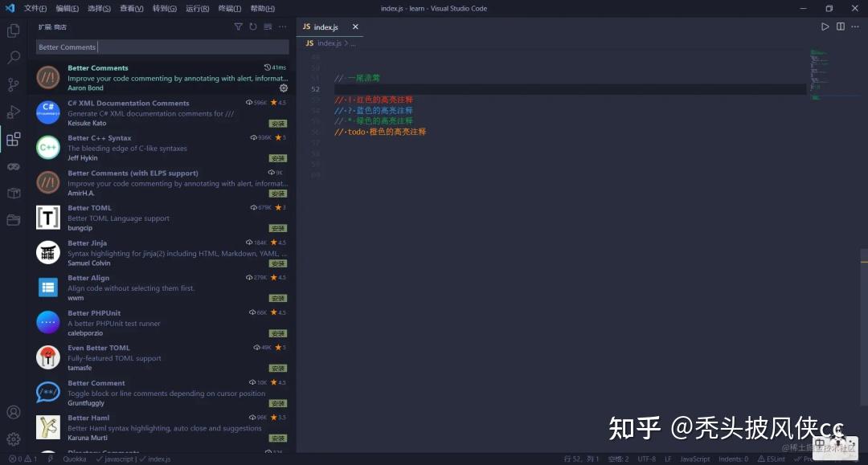The height and width of the screenshot is (465, 868).
Task: Open editor more actions ellipsis
Action: tap(855, 27)
